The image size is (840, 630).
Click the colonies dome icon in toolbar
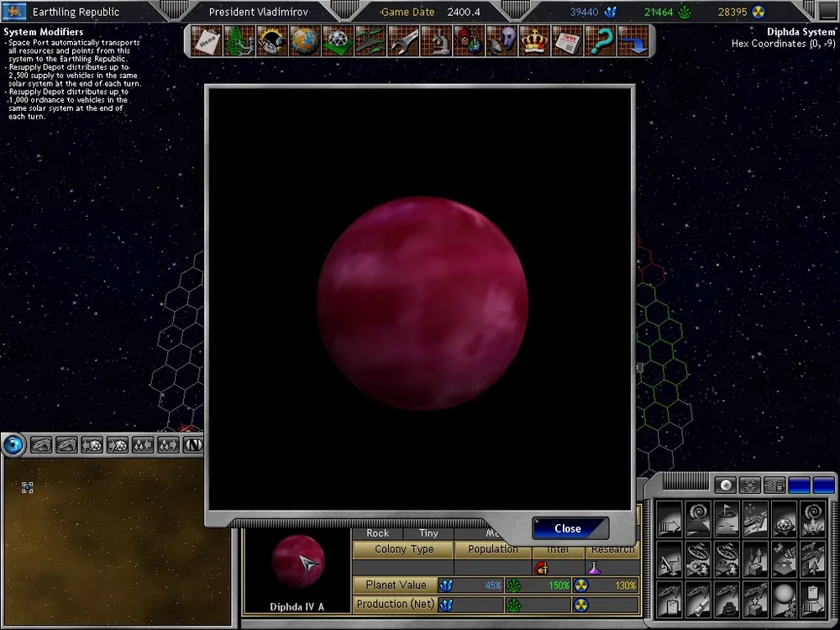[x=339, y=40]
